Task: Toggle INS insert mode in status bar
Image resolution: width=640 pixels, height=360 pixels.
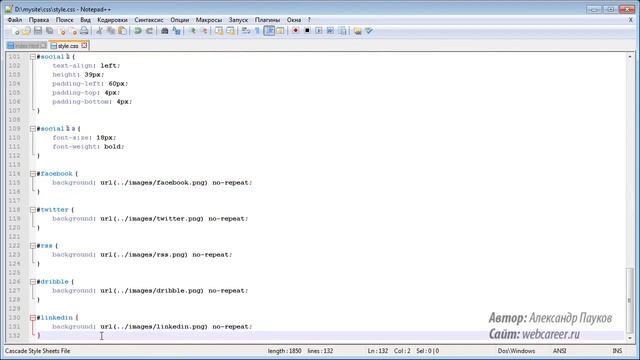Action: point(617,351)
